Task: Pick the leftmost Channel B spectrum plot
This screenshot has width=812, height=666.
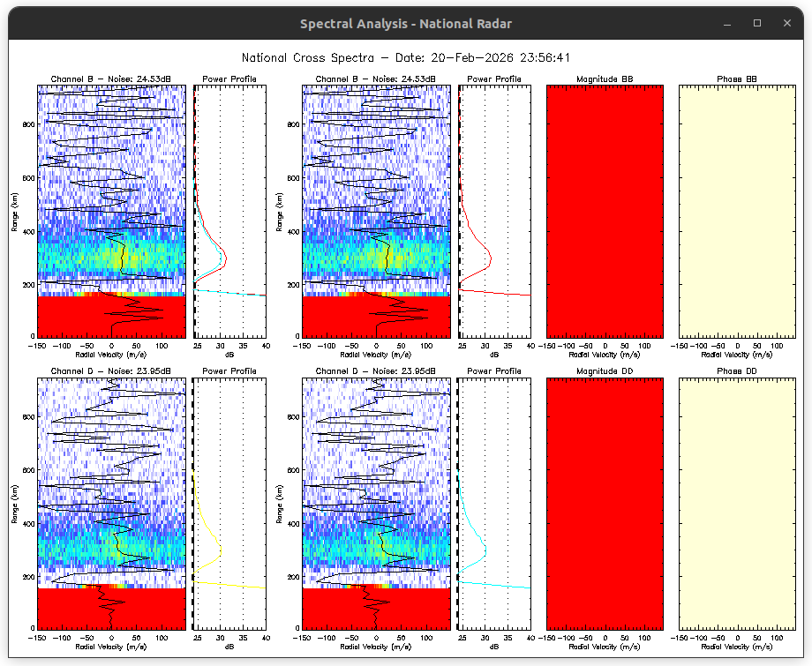Action: [111, 211]
